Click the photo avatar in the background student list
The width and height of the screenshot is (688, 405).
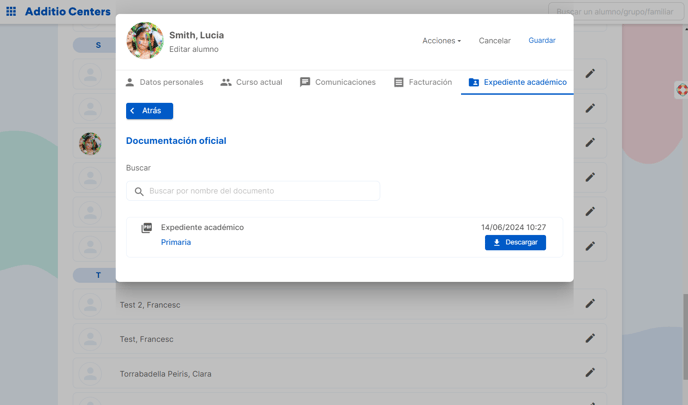90,143
